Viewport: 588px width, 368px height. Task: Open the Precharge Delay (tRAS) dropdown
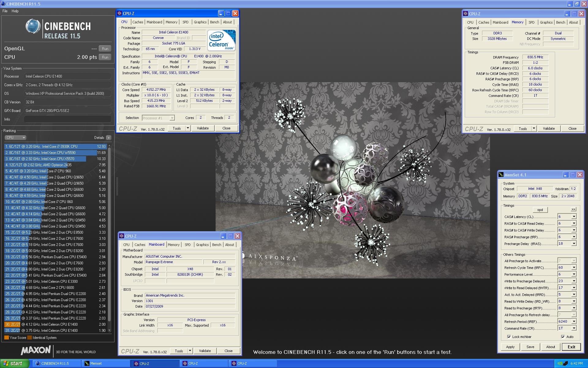[x=574, y=243]
